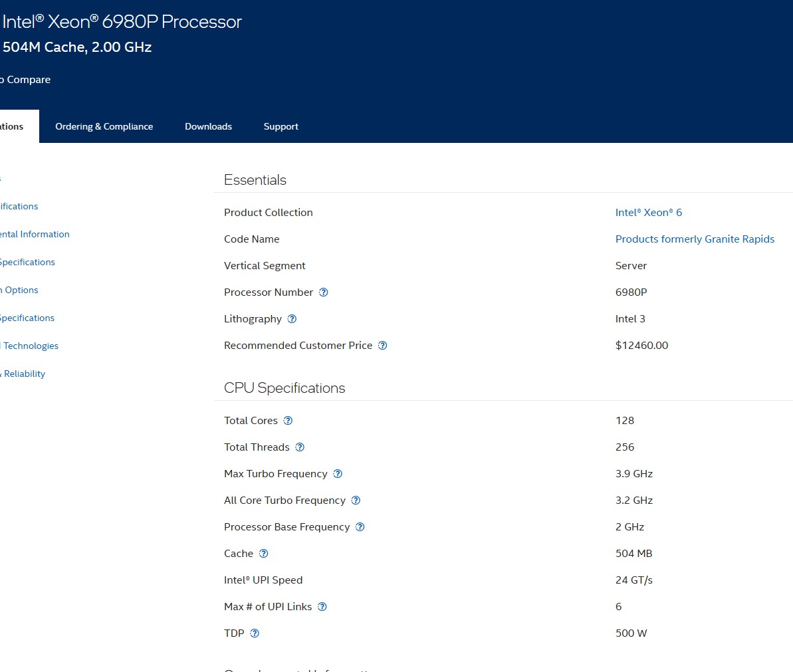Open Processor Base Frequency help icon
Screen dimensions: 793x672
click(360, 527)
